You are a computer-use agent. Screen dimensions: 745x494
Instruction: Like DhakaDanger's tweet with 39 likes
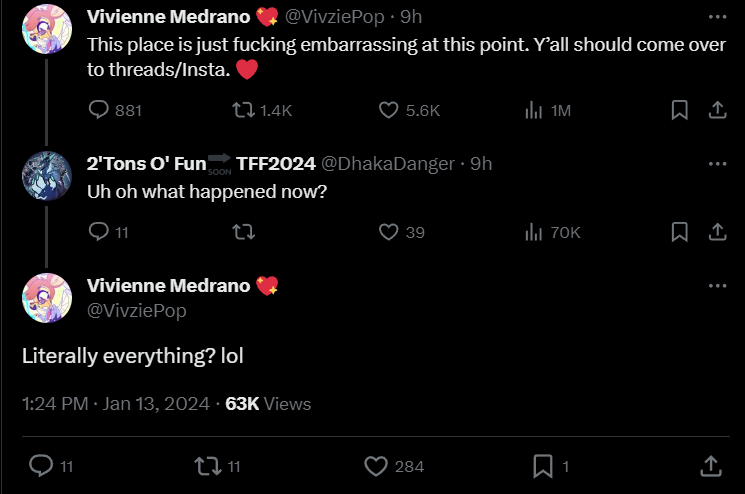tap(389, 232)
